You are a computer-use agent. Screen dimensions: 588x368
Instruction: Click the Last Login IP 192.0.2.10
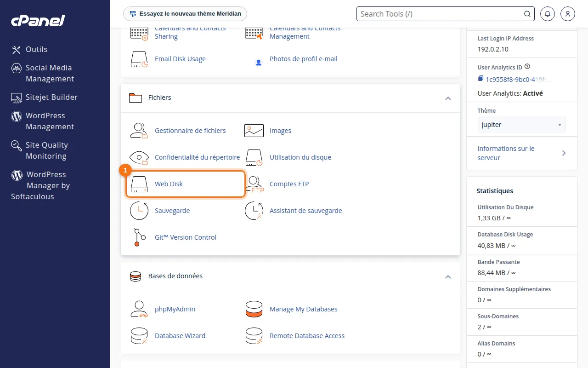[493, 49]
